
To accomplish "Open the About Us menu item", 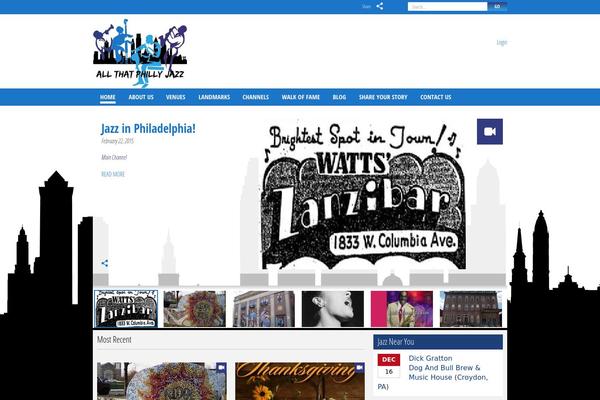I will 141,97.
